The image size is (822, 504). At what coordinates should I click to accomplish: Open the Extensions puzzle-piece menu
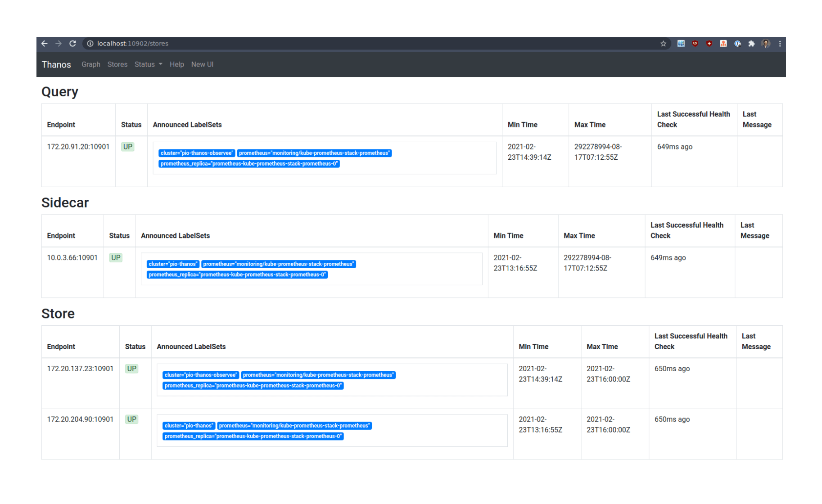click(751, 44)
